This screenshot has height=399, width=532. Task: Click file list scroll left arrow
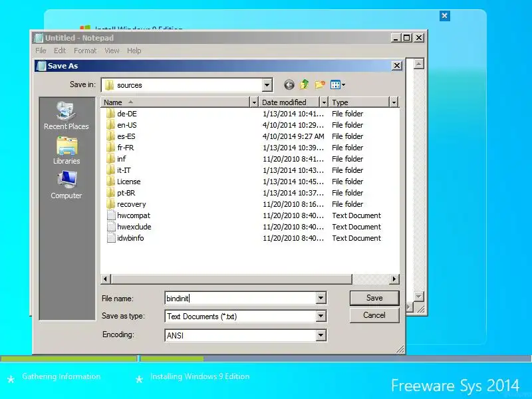pos(106,279)
